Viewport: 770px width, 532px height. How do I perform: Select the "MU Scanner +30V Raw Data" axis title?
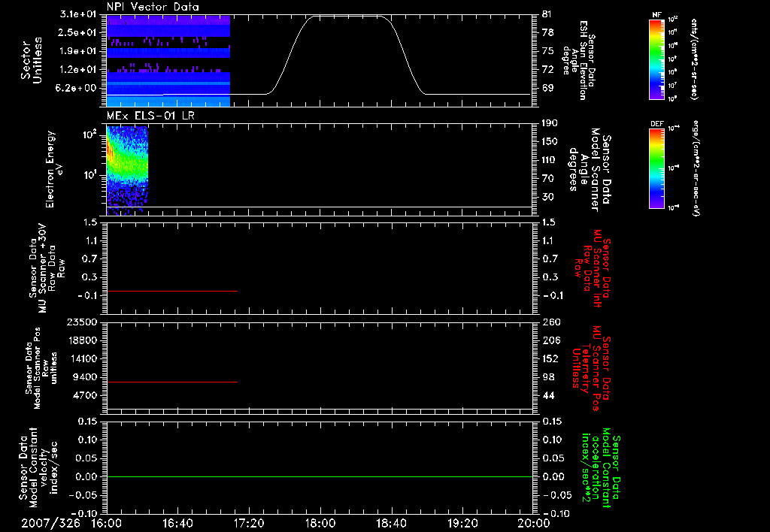click(x=47, y=268)
